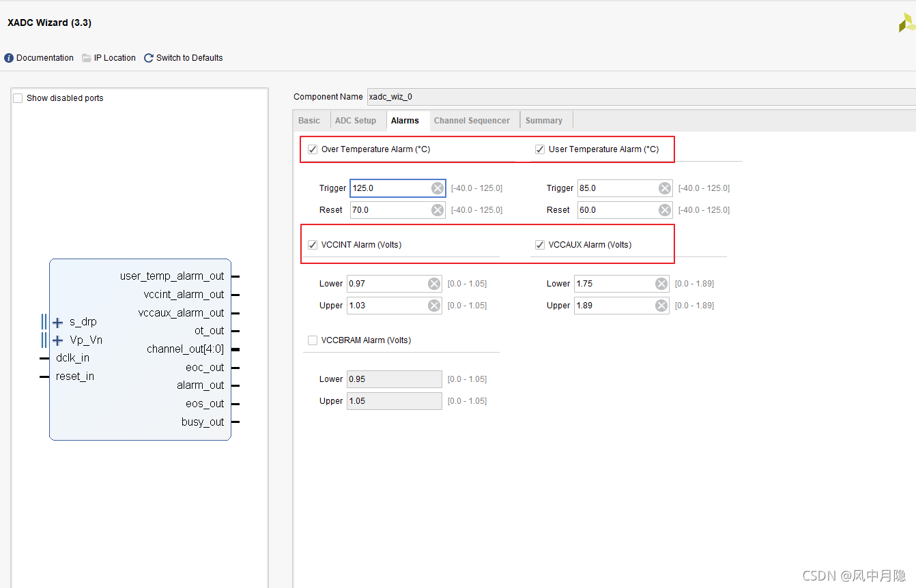Clear VCCAUX Lower value 1.75

pos(661,284)
